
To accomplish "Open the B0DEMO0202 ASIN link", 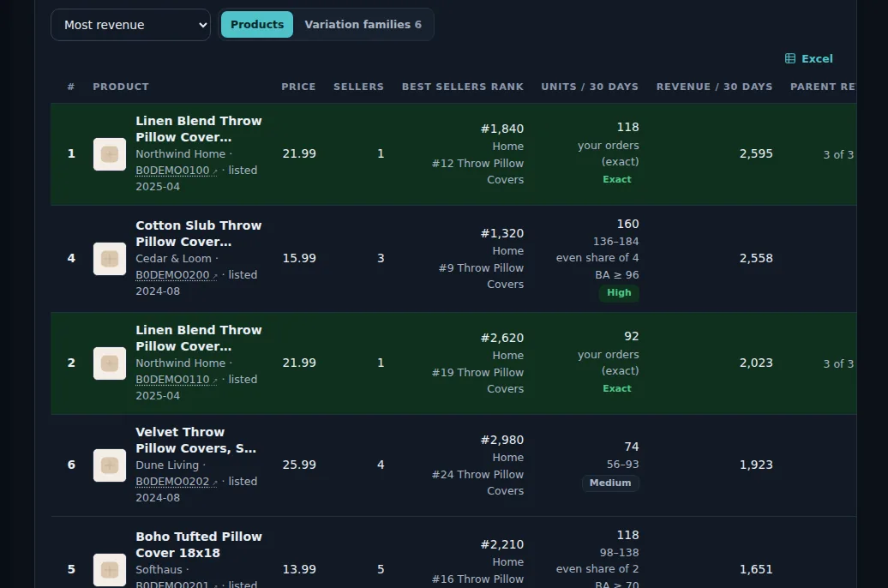I will pos(172,481).
